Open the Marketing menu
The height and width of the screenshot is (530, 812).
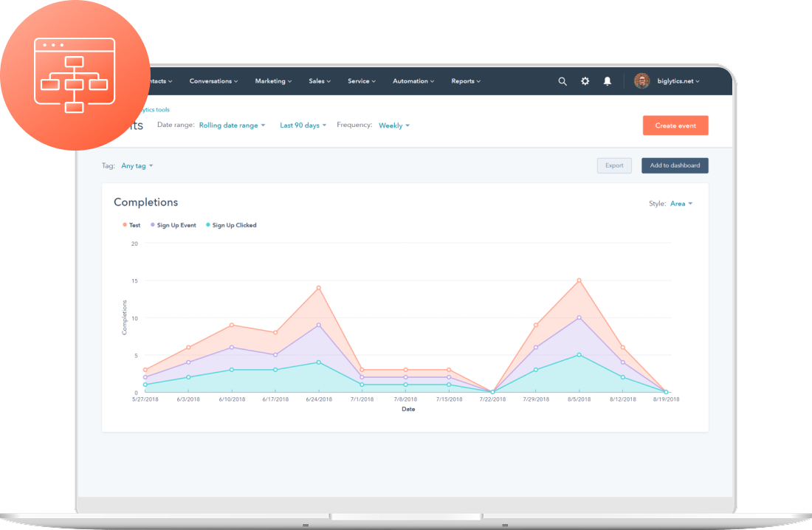272,81
